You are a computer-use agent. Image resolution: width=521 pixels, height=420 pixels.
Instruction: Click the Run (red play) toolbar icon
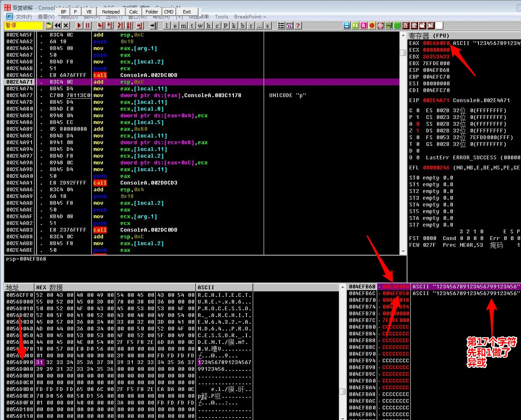point(79,26)
